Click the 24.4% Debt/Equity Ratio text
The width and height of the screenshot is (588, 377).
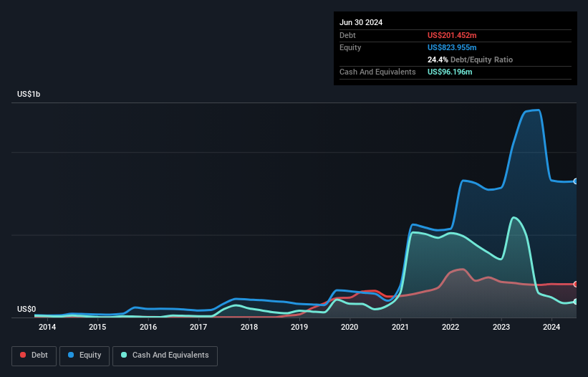pyautogui.click(x=470, y=59)
